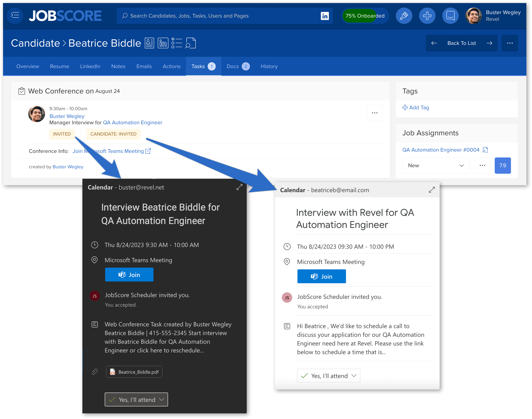Go to next candidate with right arrow
The height and width of the screenshot is (419, 532).
[x=489, y=43]
